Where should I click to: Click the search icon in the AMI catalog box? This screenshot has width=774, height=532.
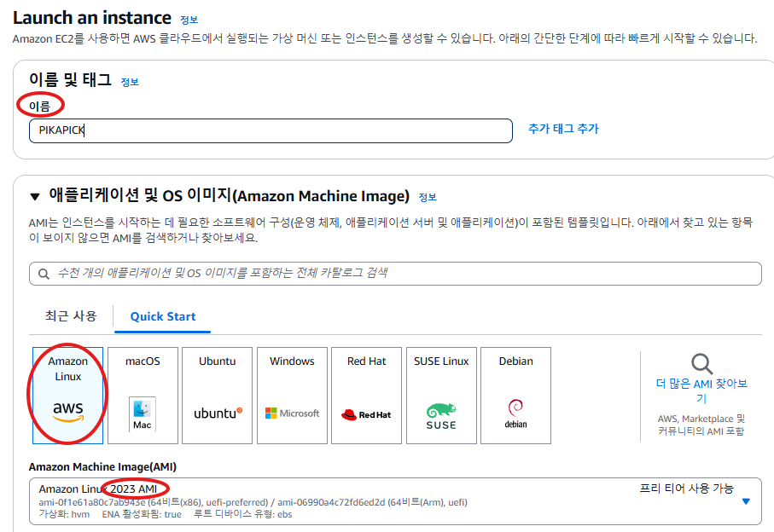pos(44,274)
